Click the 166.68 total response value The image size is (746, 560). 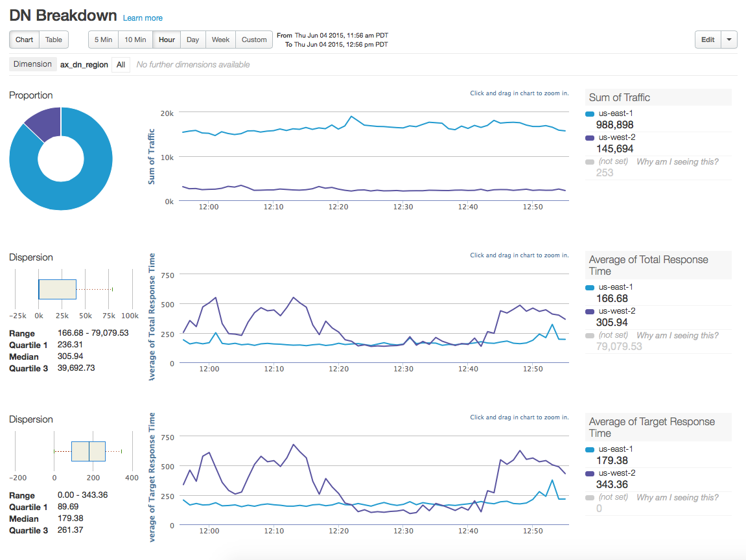tap(612, 299)
